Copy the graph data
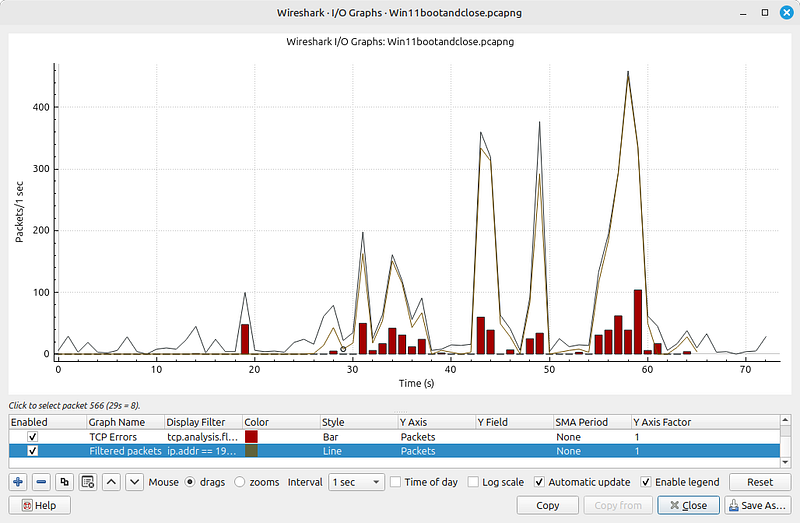This screenshot has height=523, width=800. [x=547, y=506]
